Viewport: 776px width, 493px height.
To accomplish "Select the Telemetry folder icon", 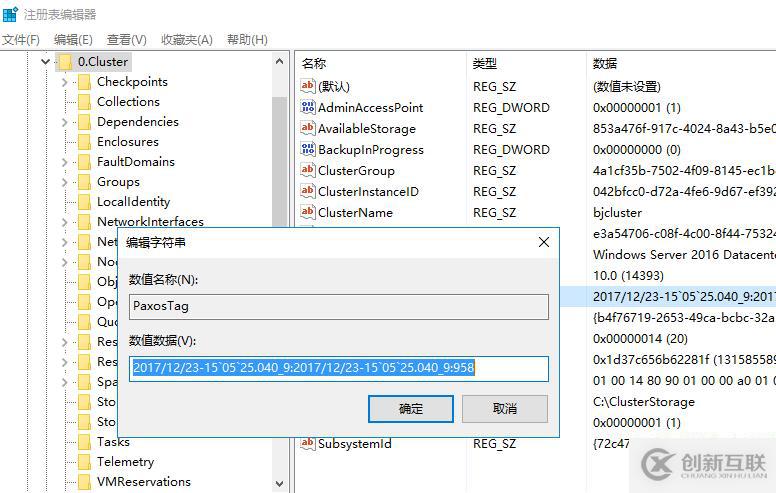I will point(84,462).
